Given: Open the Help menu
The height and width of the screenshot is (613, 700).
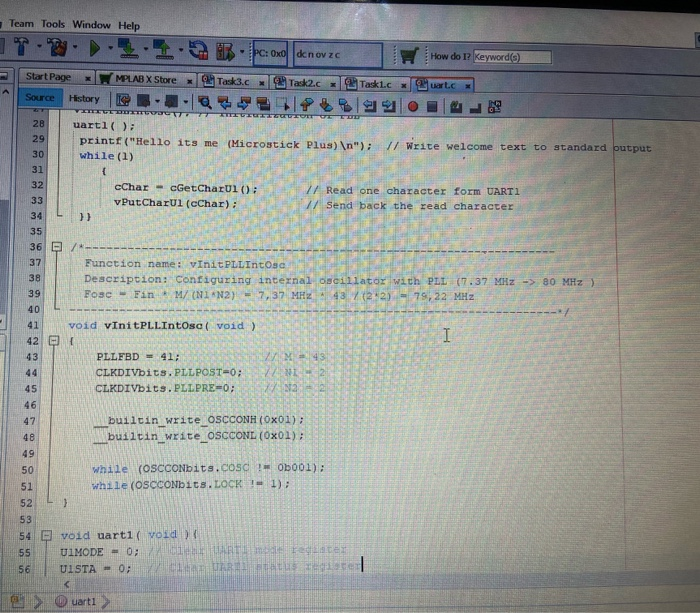Looking at the screenshot, I should pos(129,26).
